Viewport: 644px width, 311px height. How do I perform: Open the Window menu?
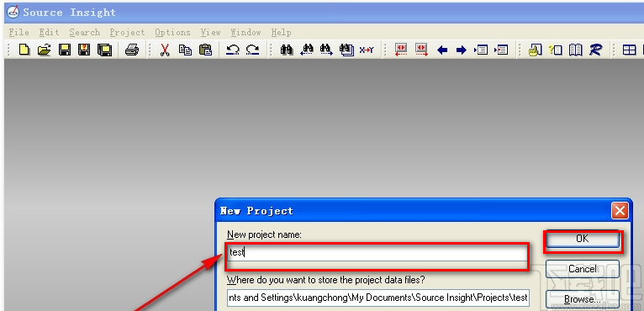pos(245,32)
